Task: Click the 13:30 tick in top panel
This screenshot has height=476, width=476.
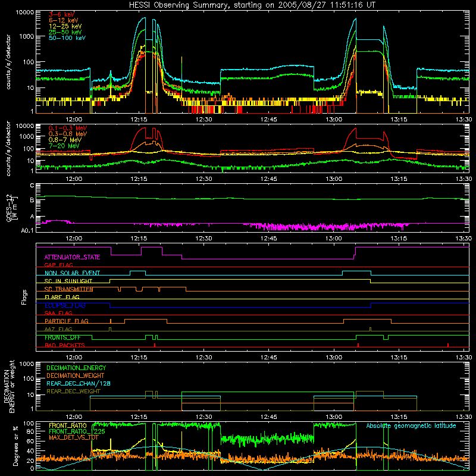Action: point(464,120)
